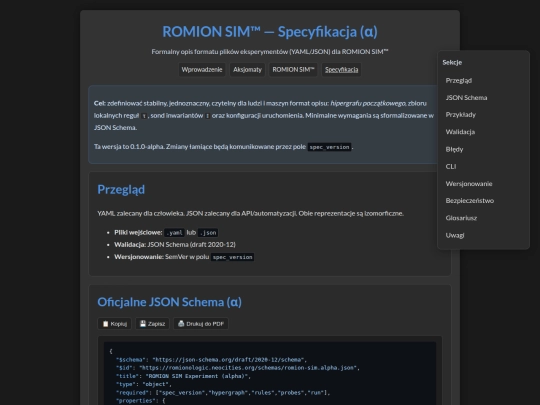Click the "$schema" line in code block

[211, 360]
